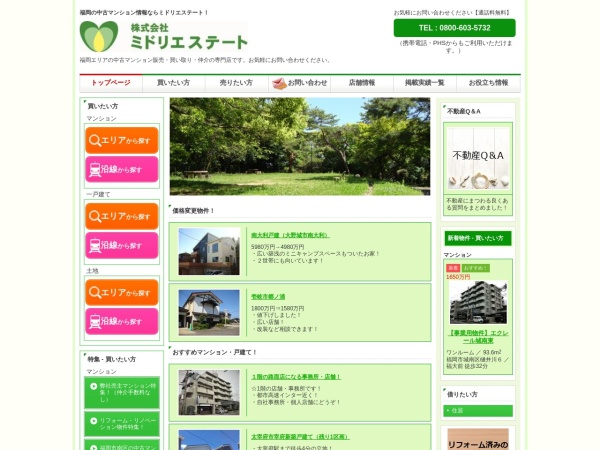The width and height of the screenshot is (600, 450).
Task: Open the 買いたい方 navigation tab
Action: [174, 83]
